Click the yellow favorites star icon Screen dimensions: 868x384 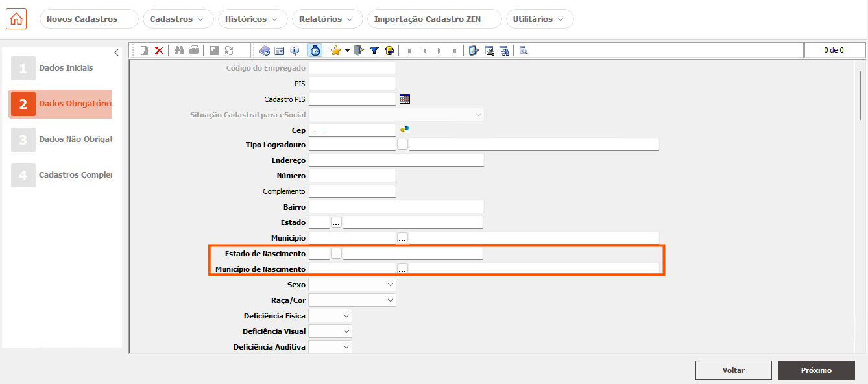[335, 51]
